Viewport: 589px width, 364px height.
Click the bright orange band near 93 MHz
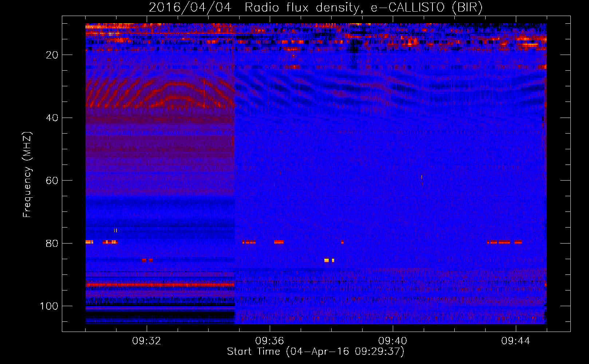pos(160,285)
